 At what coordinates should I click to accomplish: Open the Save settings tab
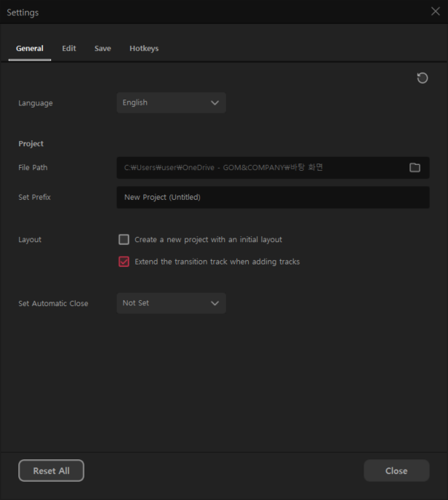coord(103,49)
